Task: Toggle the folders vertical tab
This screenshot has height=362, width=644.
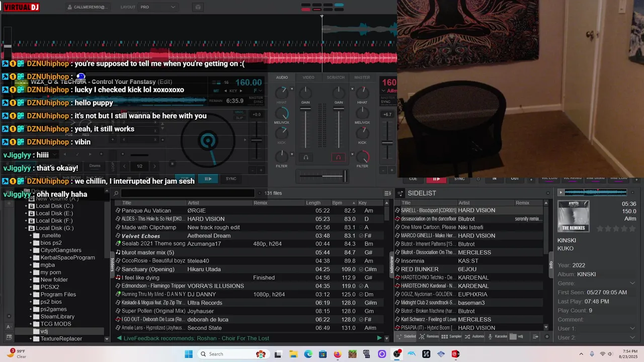Action: point(113,264)
